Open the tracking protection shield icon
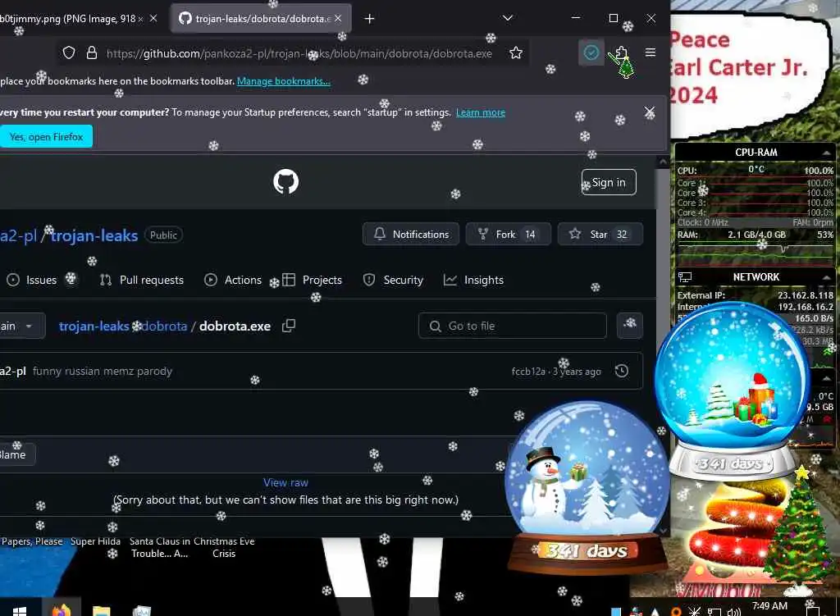 tap(69, 52)
